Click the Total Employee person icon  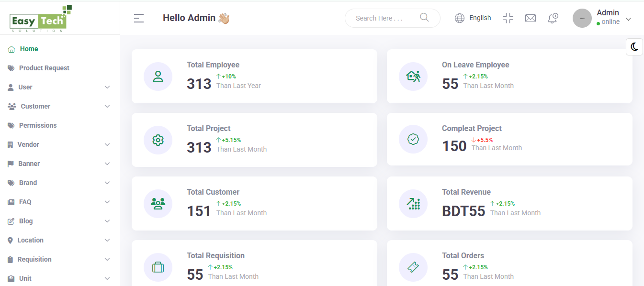[x=158, y=76]
